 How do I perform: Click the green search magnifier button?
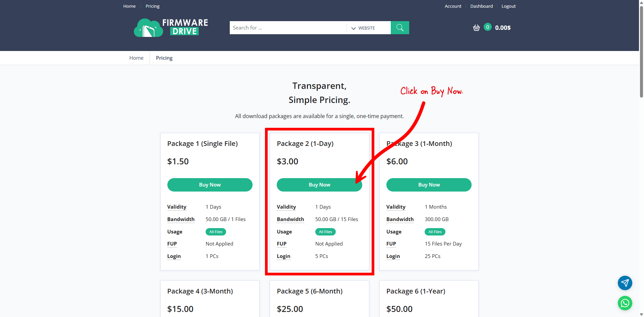coord(400,28)
